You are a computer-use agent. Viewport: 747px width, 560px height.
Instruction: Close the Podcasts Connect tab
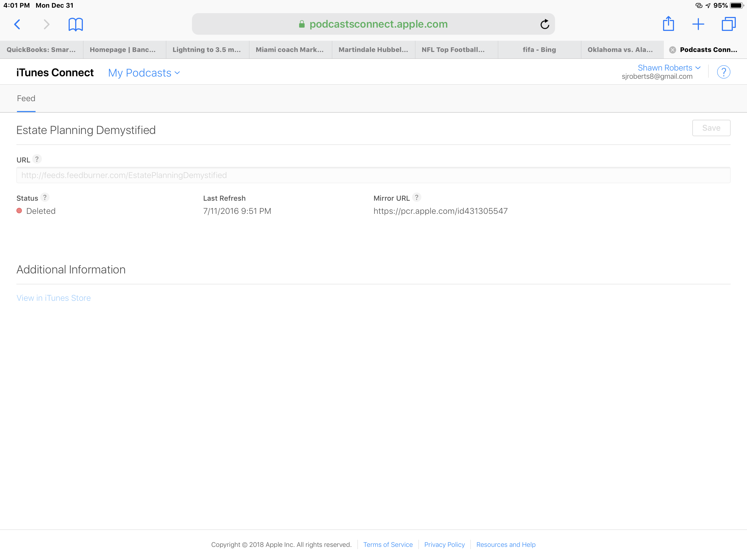[x=672, y=50]
